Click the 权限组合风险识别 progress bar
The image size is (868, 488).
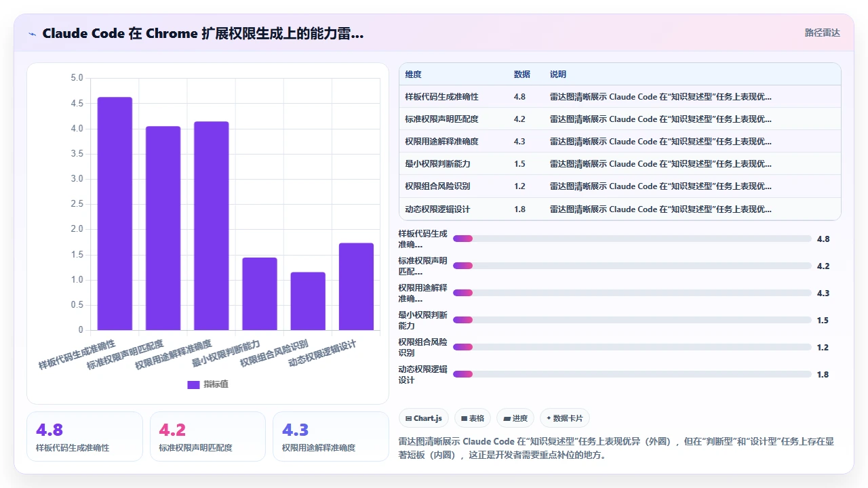632,347
